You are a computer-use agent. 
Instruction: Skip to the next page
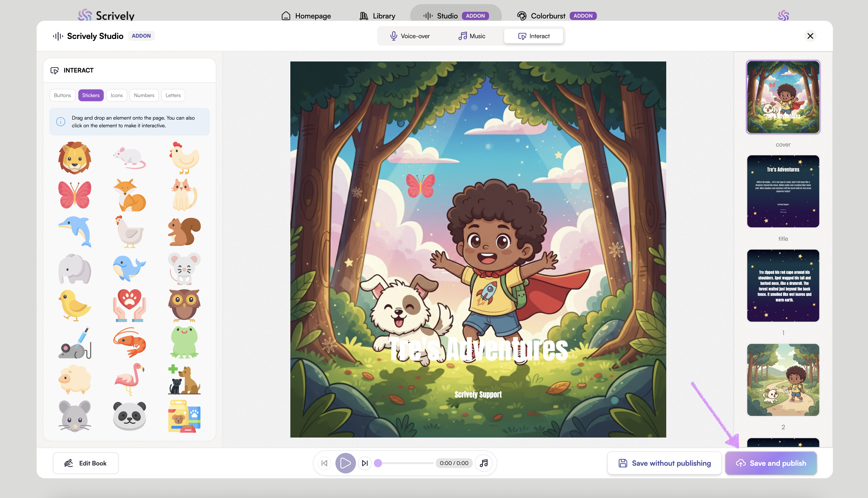click(365, 463)
